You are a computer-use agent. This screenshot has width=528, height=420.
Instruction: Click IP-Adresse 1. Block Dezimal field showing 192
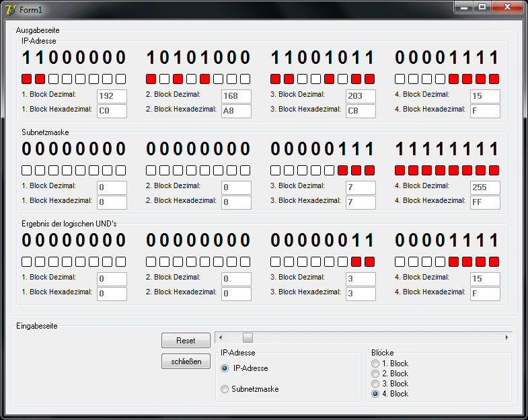112,96
